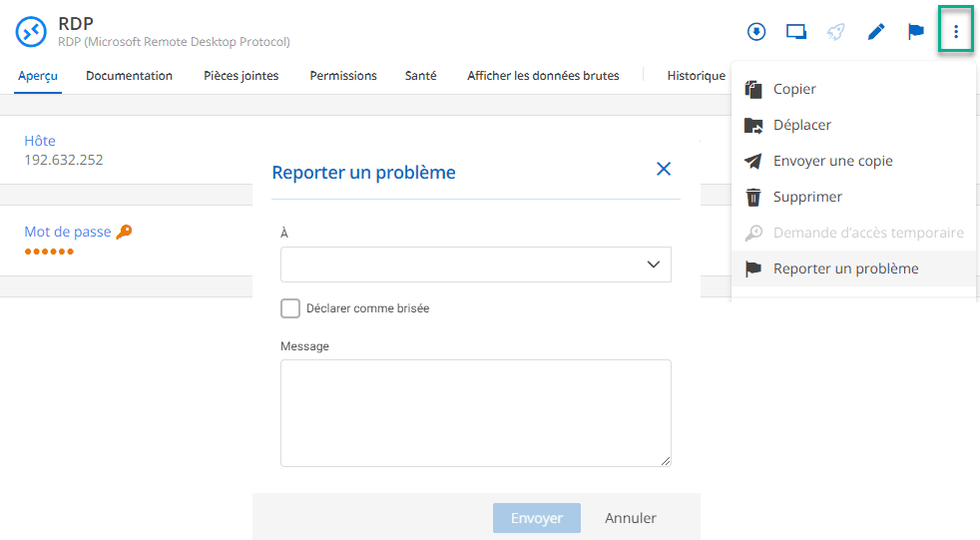Click the pencil edit icon
Viewport: 980px width, 540px height.
tap(876, 32)
